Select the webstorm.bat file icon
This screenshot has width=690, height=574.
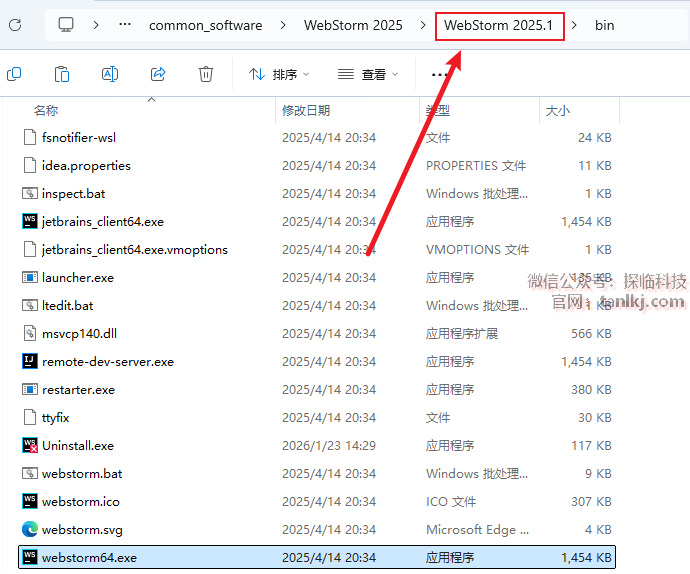pyautogui.click(x=30, y=473)
